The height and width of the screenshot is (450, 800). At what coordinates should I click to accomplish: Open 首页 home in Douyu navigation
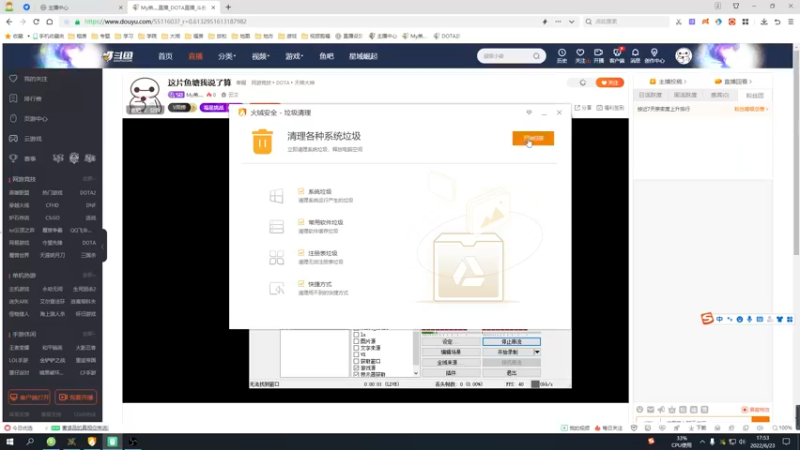[165, 56]
